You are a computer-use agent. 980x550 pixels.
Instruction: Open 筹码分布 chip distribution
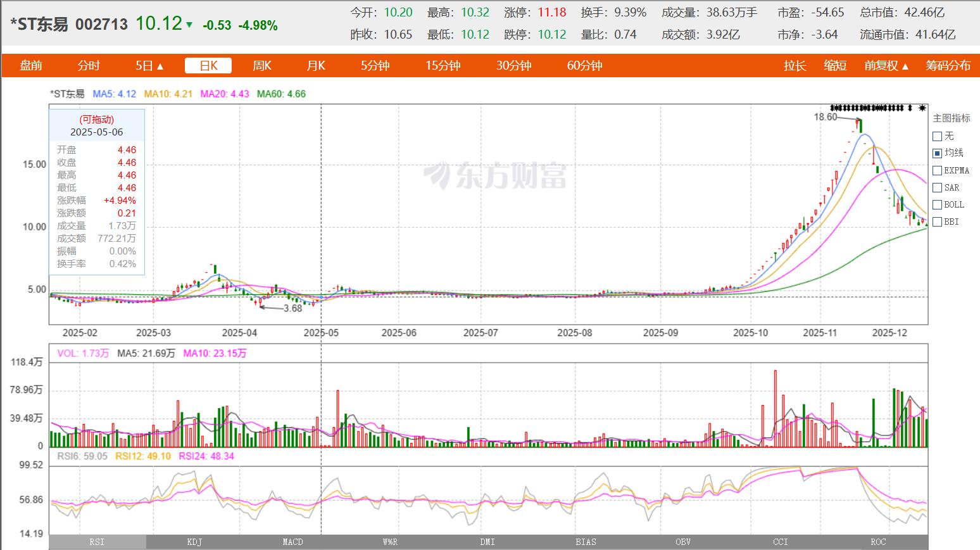coord(948,65)
